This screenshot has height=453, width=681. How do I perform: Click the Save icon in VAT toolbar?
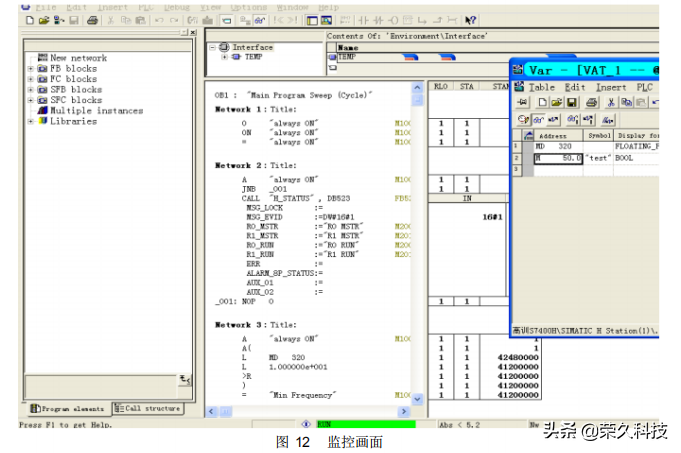pos(571,103)
